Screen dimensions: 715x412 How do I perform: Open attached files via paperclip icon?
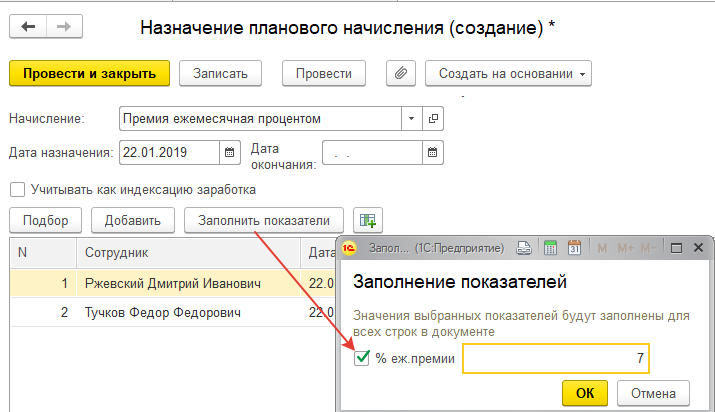(x=401, y=73)
